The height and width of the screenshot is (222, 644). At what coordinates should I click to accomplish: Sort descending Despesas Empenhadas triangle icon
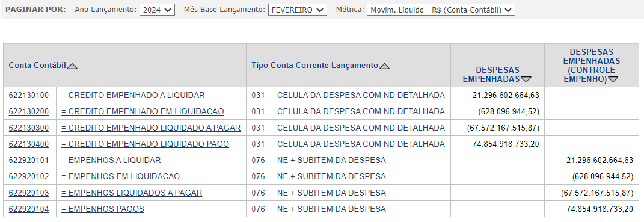coord(526,79)
